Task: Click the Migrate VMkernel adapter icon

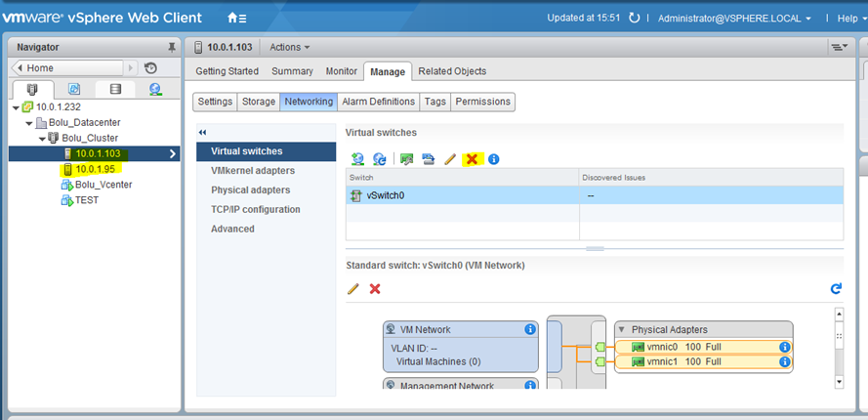Action: pyautogui.click(x=428, y=159)
